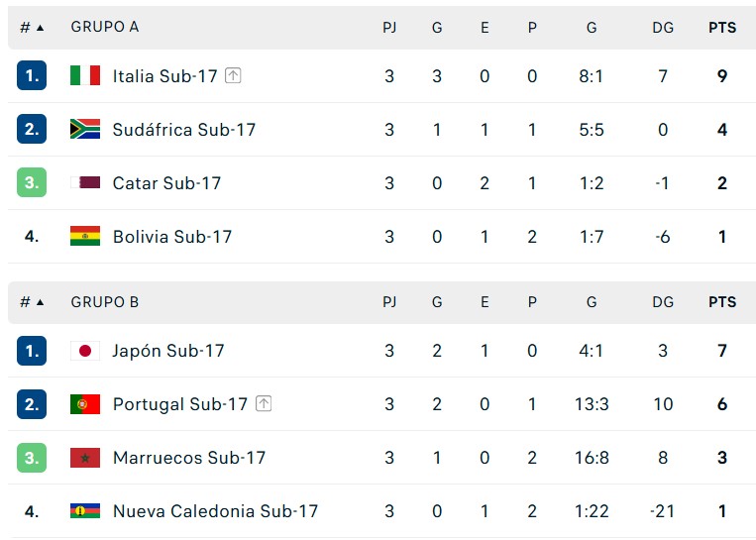Image resolution: width=756 pixels, height=540 pixels.
Task: Click the Bolivia flag icon
Action: click(x=85, y=236)
